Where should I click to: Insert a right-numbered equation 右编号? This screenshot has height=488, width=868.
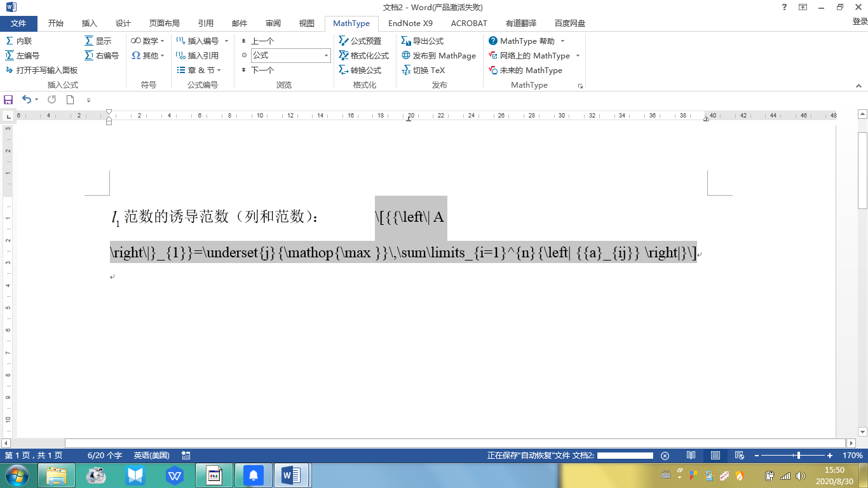tap(102, 55)
